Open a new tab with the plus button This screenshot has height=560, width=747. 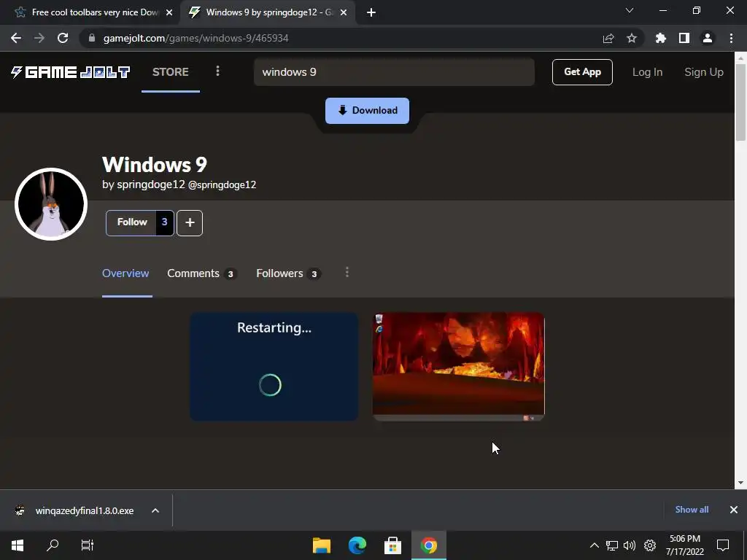[371, 12]
